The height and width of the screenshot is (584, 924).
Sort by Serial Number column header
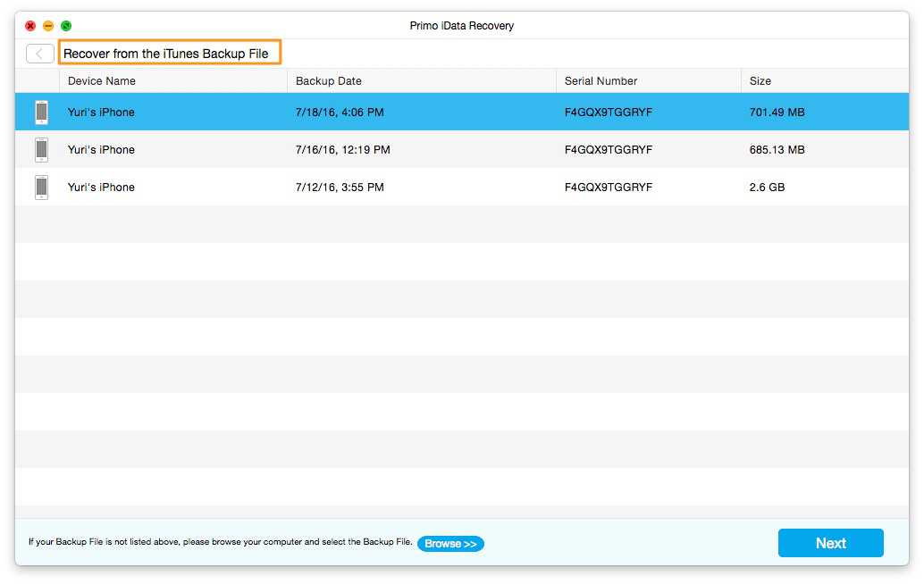click(601, 81)
